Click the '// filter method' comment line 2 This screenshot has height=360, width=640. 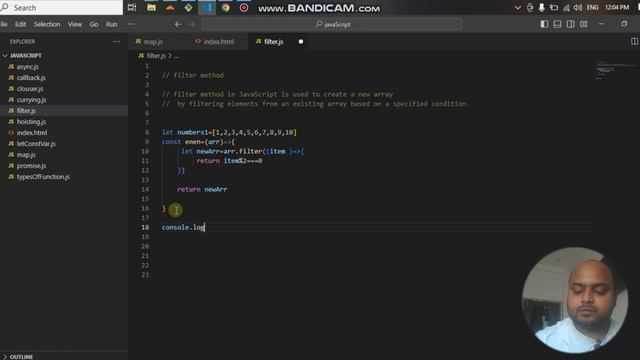point(193,76)
